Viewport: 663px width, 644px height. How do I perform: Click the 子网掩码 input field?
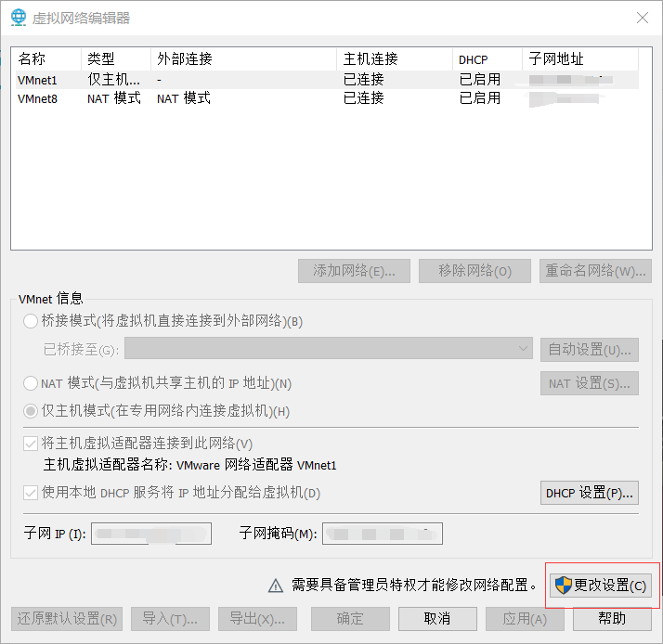[x=383, y=534]
